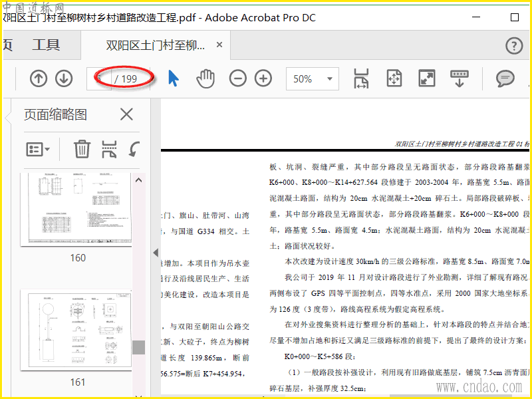Click line starting 我公司于 2019 年 11 月
The height and width of the screenshot is (399, 532).
[407, 277]
